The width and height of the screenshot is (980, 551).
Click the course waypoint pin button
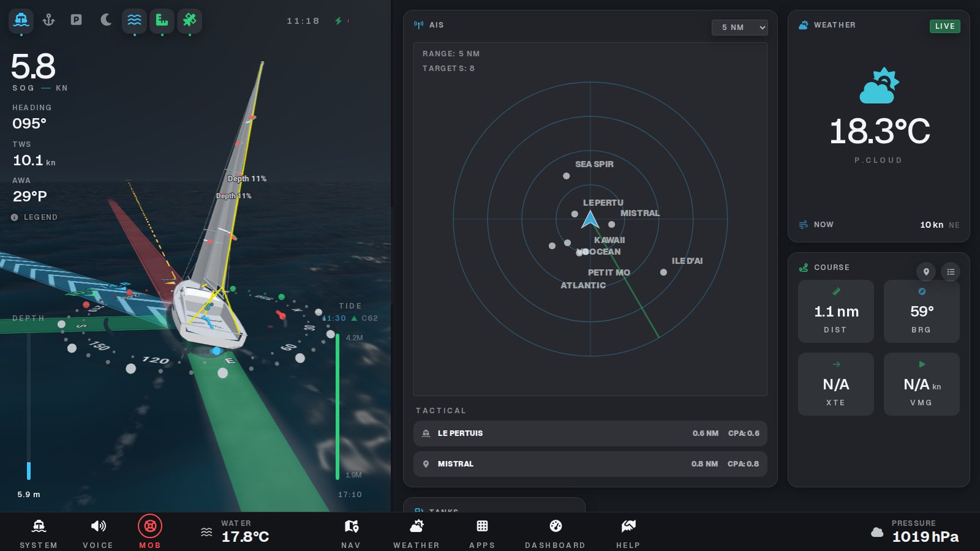tap(926, 272)
